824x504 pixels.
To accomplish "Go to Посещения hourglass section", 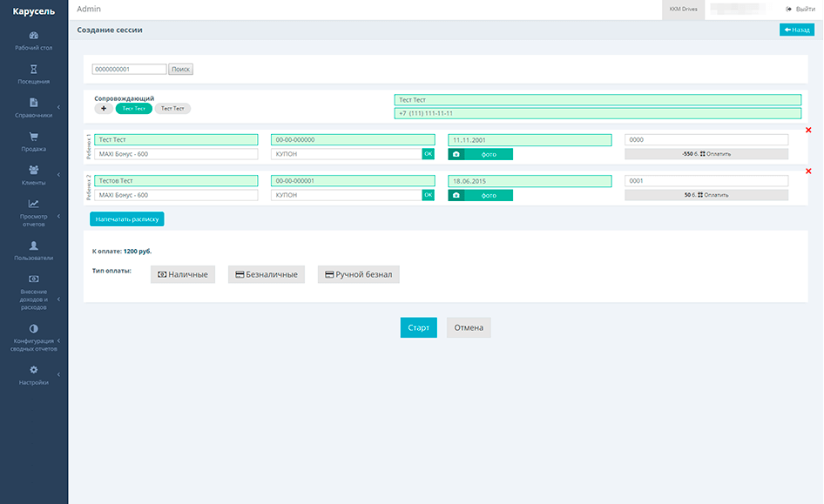I will click(34, 74).
